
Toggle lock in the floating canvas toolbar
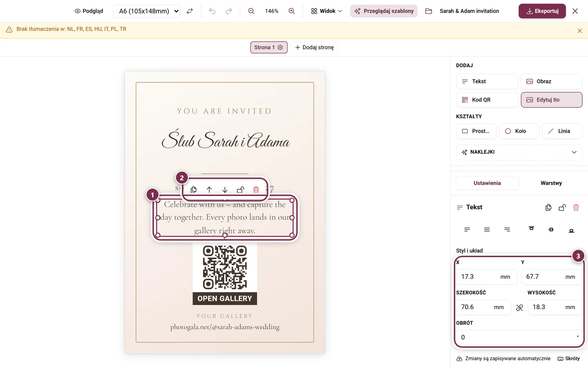[241, 190]
